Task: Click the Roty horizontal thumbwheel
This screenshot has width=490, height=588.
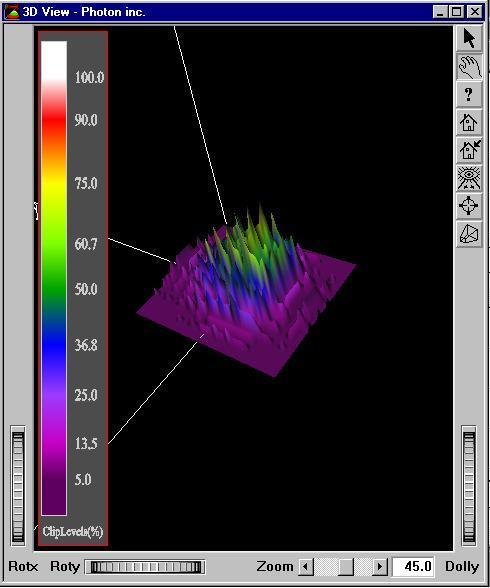Action: coord(145,567)
